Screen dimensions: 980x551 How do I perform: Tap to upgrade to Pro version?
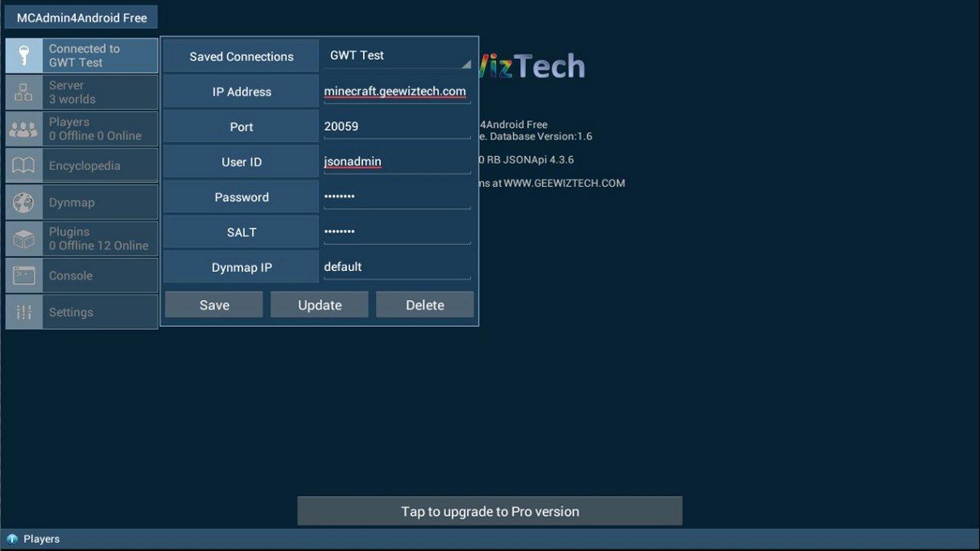(490, 511)
